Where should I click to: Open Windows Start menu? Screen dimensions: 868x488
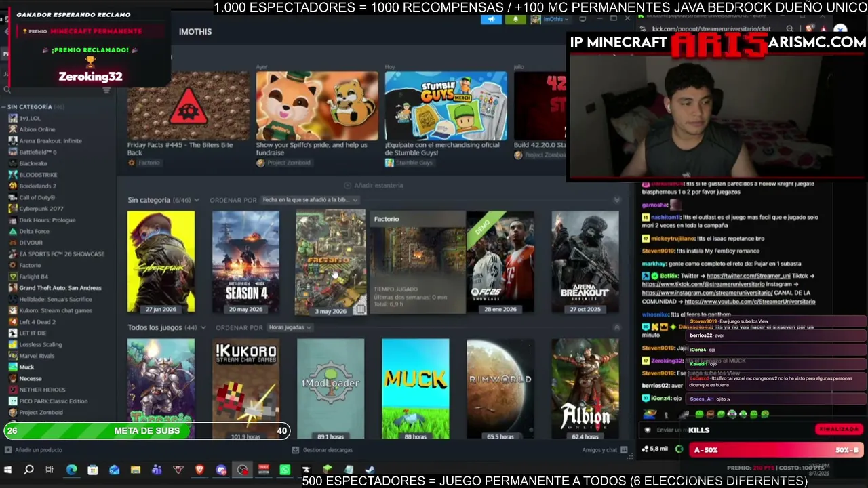tap(8, 470)
